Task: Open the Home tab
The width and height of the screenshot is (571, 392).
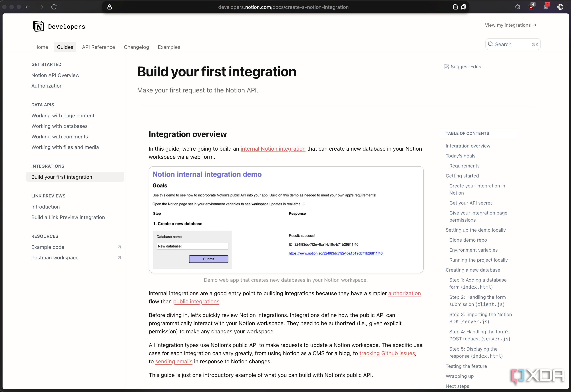Action: pos(41,47)
